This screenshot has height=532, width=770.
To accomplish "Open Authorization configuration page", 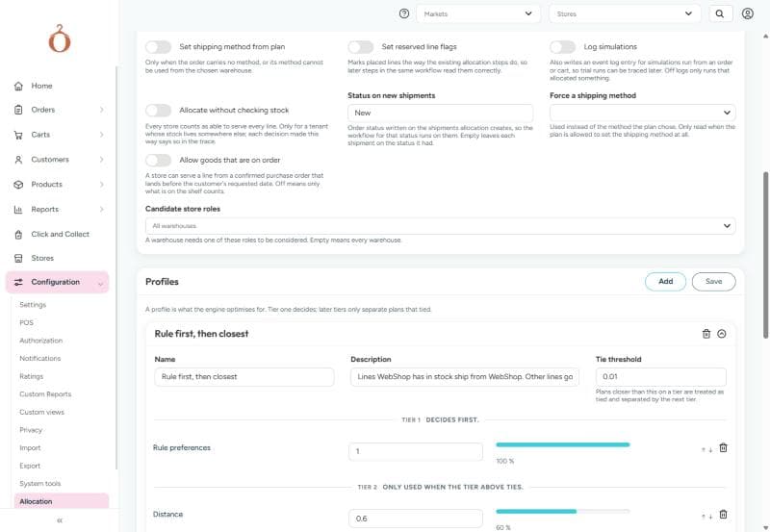I will (x=40, y=341).
